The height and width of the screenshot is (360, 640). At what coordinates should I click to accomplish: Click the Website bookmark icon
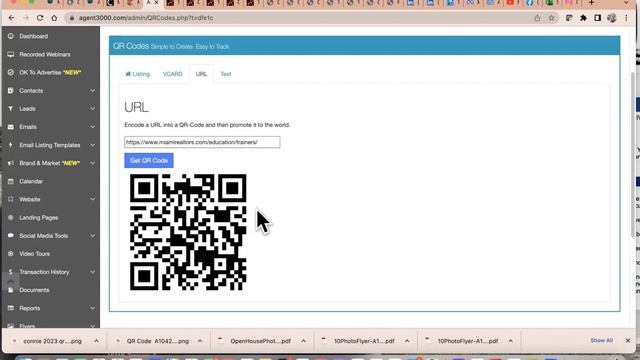tap(11, 199)
